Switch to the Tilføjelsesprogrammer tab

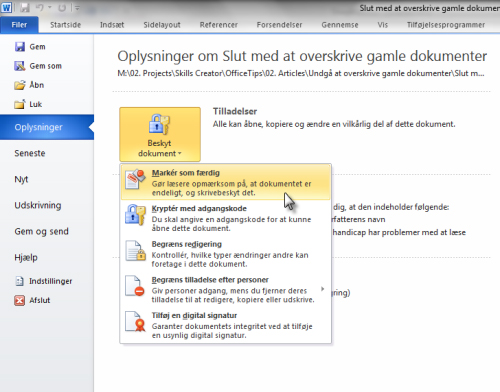[x=446, y=25]
